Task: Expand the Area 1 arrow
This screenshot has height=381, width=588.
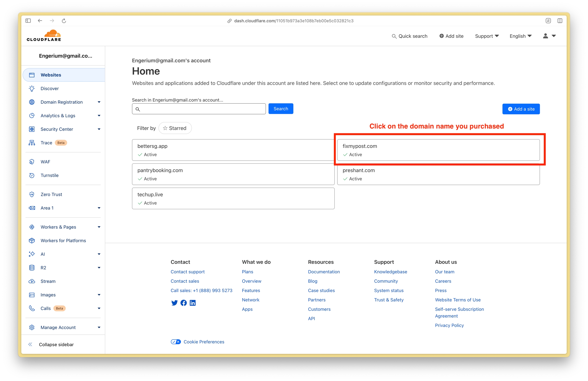Action: 99,208
